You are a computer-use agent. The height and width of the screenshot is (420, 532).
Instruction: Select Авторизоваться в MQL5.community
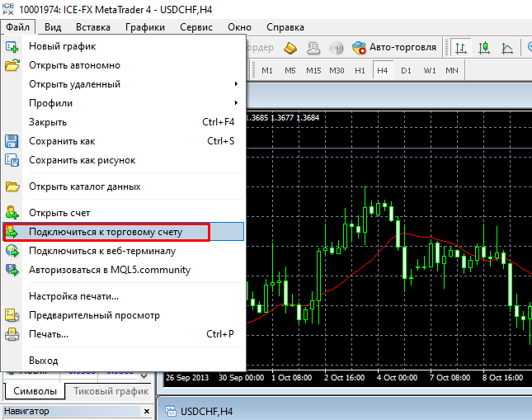point(124,271)
